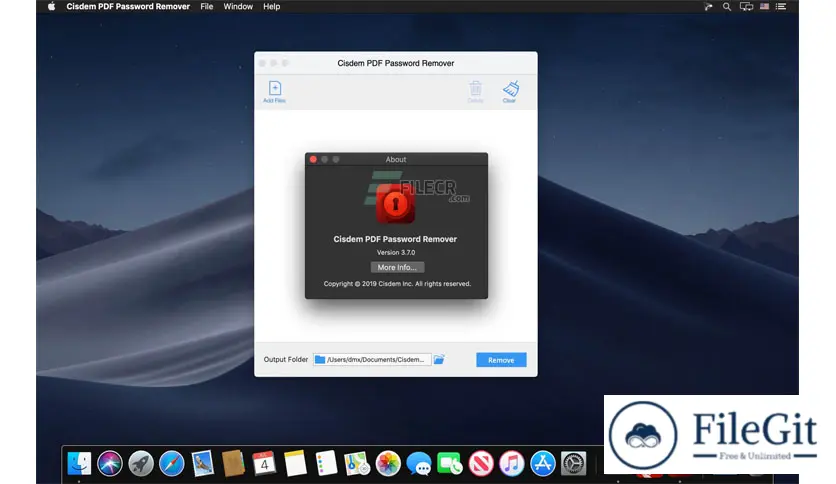
Task: Open the Mail stamp icon in Dock
Action: (203, 463)
